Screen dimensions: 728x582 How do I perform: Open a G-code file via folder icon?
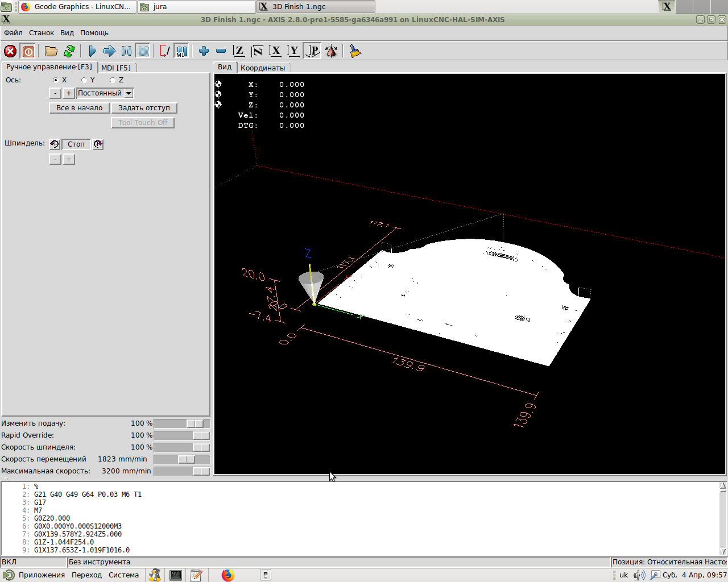pyautogui.click(x=51, y=51)
